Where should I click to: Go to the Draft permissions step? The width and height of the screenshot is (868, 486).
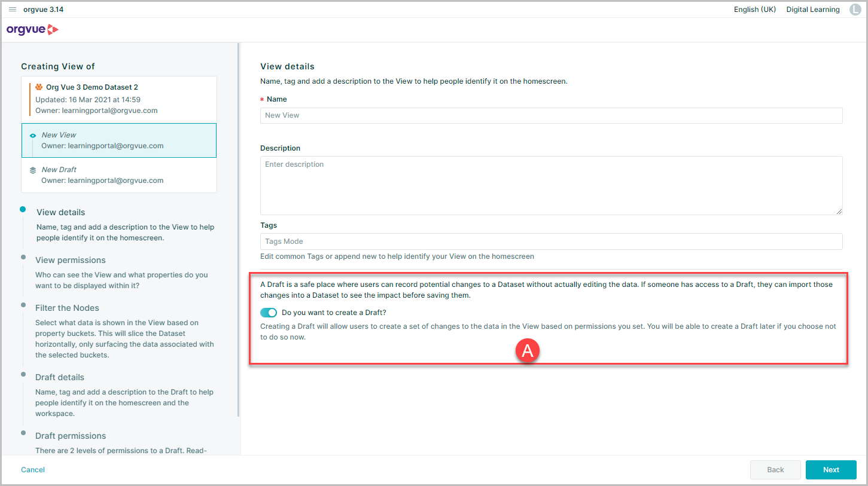coord(71,436)
